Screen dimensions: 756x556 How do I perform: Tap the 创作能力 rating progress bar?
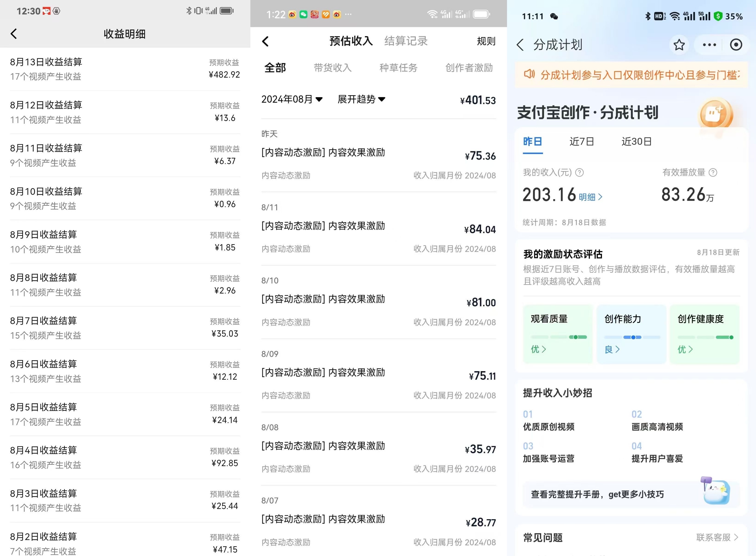point(632,337)
